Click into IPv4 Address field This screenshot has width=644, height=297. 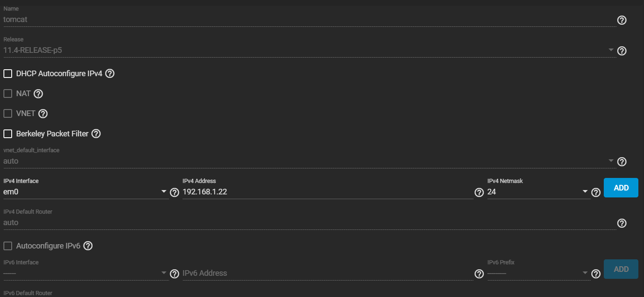click(327, 192)
